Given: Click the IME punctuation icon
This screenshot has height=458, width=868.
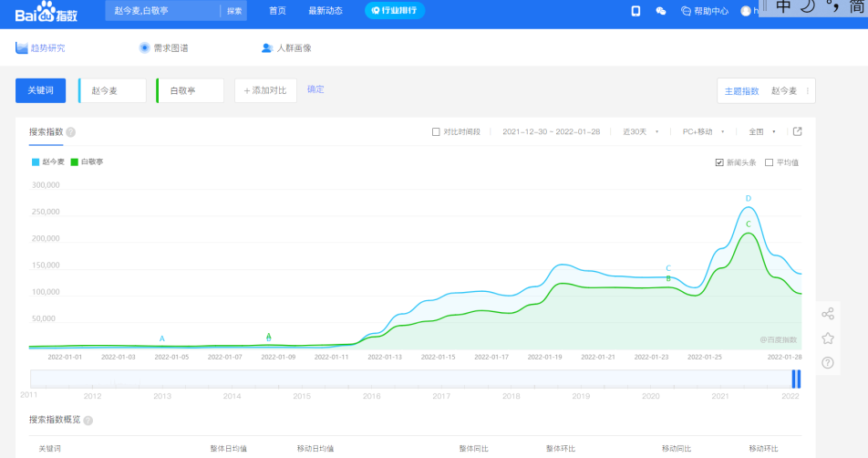Looking at the screenshot, I should 833,6.
